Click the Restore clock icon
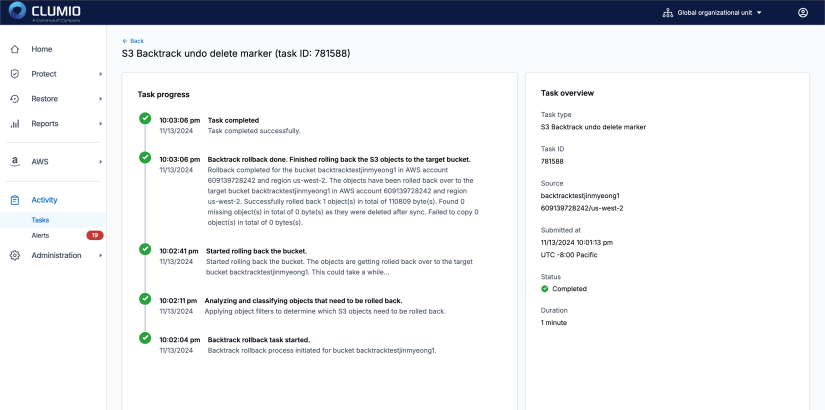 click(x=15, y=99)
